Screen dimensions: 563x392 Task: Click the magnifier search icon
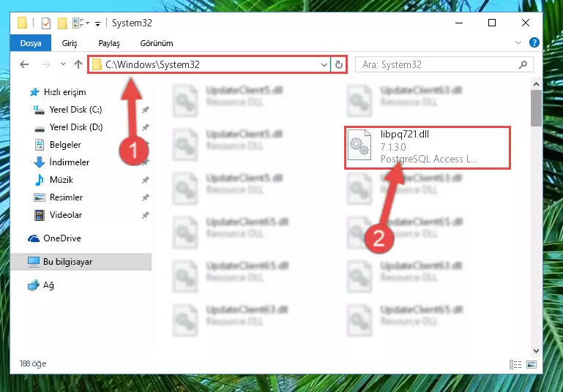(x=523, y=64)
